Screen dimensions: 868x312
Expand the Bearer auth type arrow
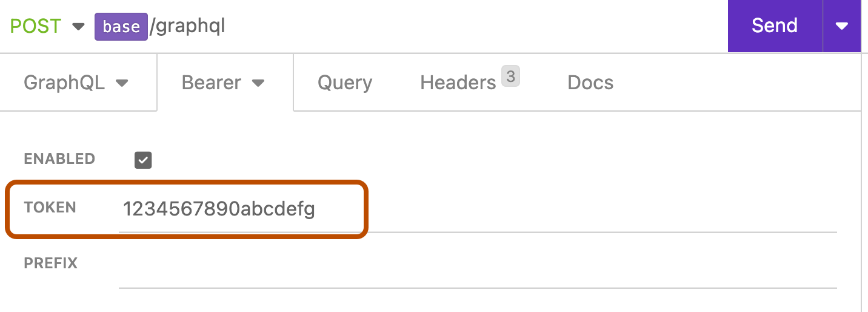point(258,83)
